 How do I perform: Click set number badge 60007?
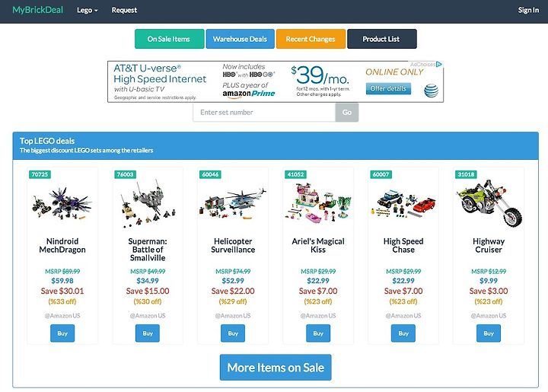[x=381, y=174]
